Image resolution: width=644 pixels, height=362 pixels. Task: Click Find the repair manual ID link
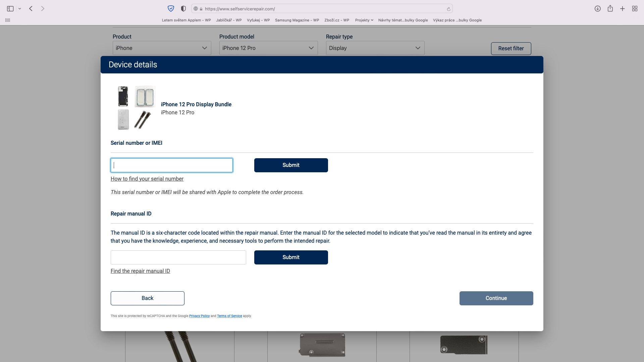(140, 271)
